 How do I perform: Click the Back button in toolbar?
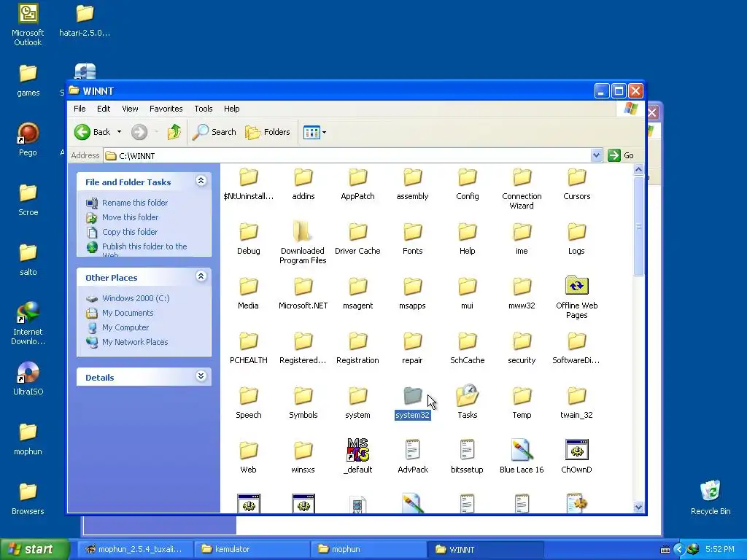93,132
